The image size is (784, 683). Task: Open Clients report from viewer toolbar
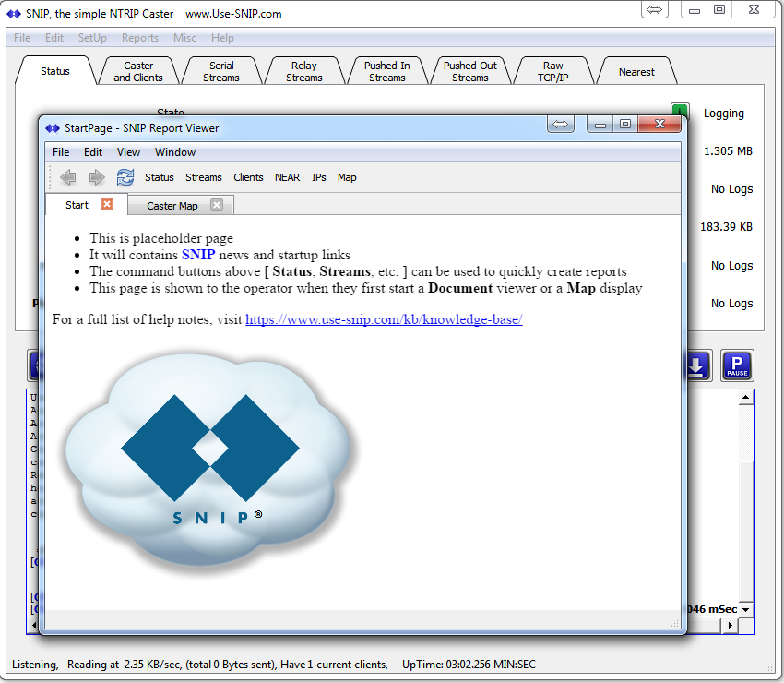coord(248,177)
